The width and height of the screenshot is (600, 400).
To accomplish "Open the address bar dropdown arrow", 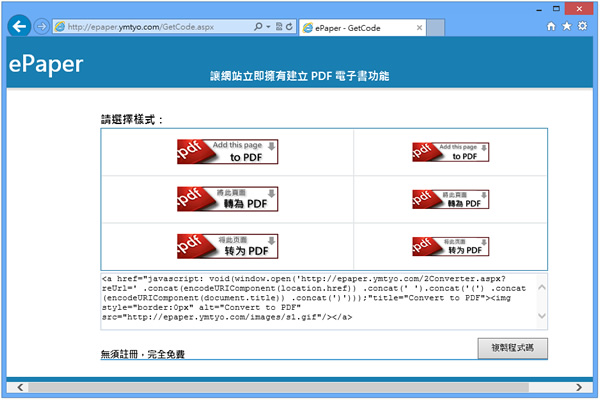I will pos(268,26).
